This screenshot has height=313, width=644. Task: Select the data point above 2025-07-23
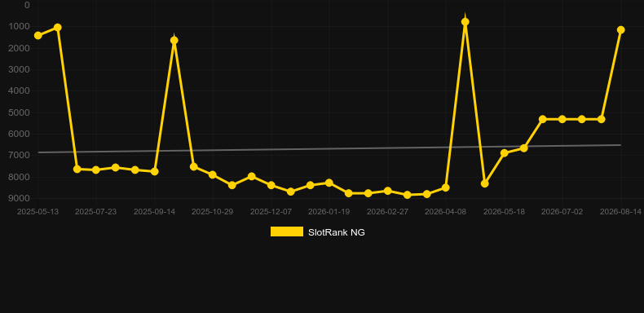[x=96, y=170]
